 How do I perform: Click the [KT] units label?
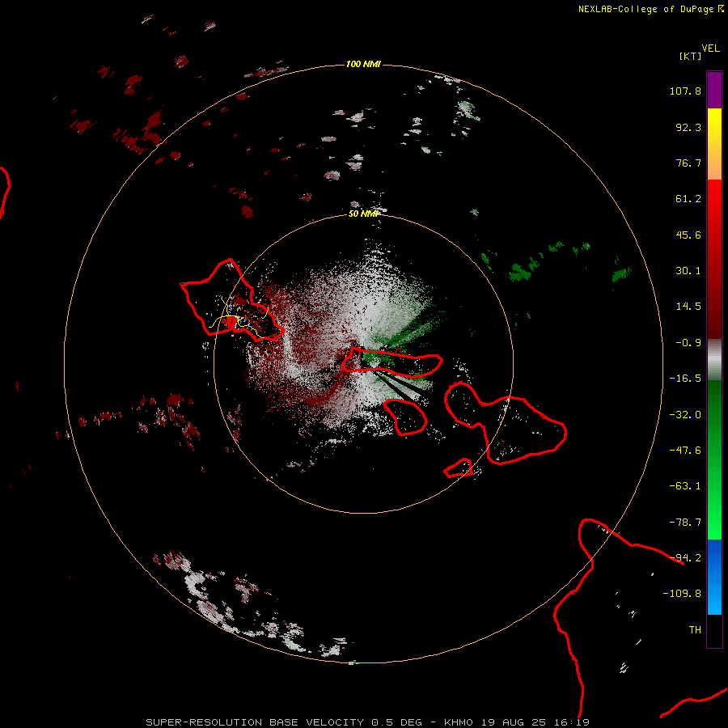(x=691, y=56)
